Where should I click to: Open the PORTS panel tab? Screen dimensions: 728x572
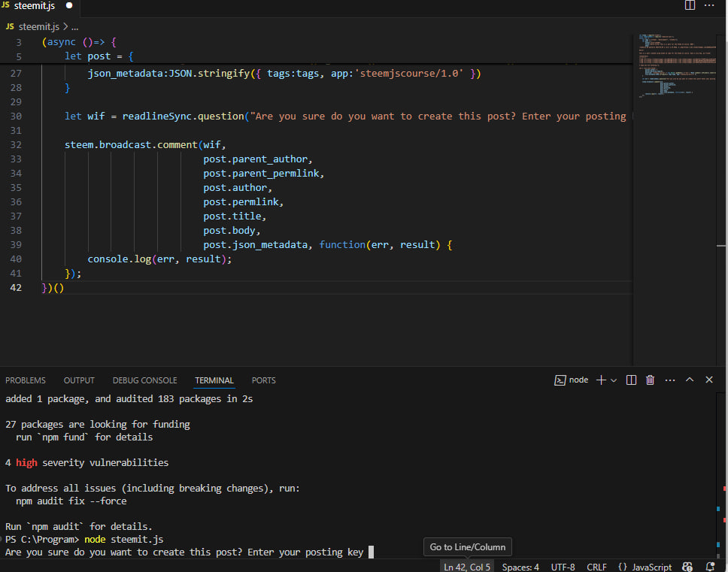click(264, 380)
